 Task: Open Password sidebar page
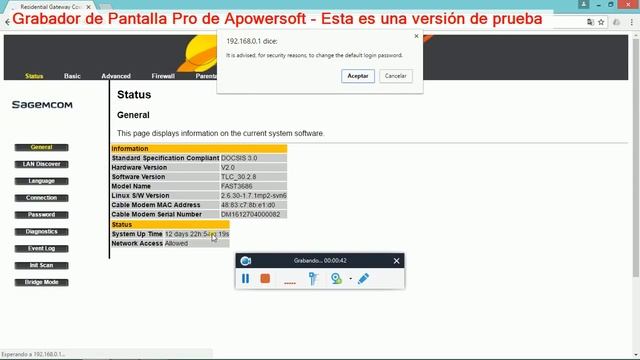41,215
